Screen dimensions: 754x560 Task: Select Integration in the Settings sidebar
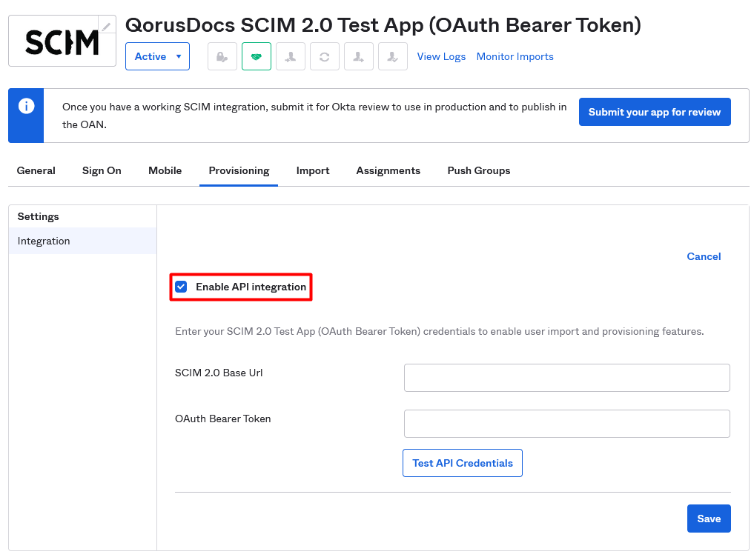pos(83,241)
